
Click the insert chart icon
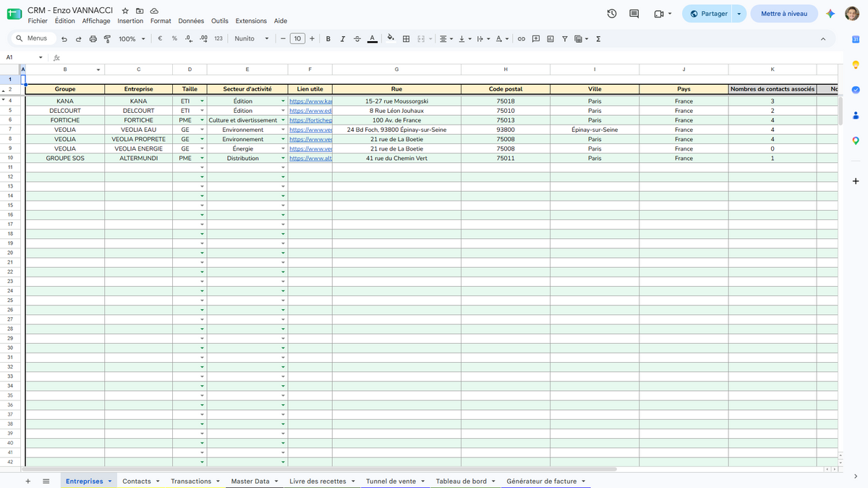point(550,39)
